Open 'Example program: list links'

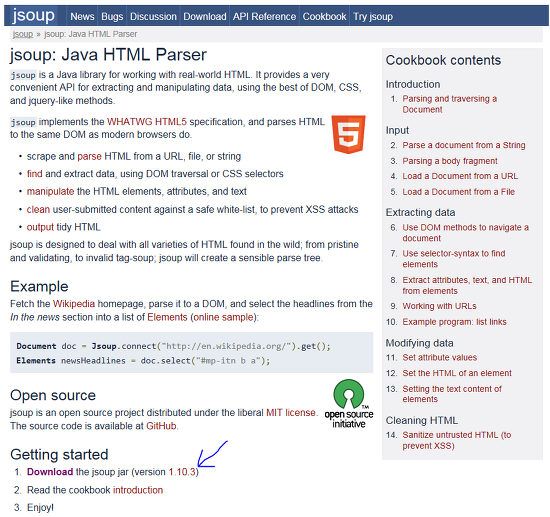454,322
